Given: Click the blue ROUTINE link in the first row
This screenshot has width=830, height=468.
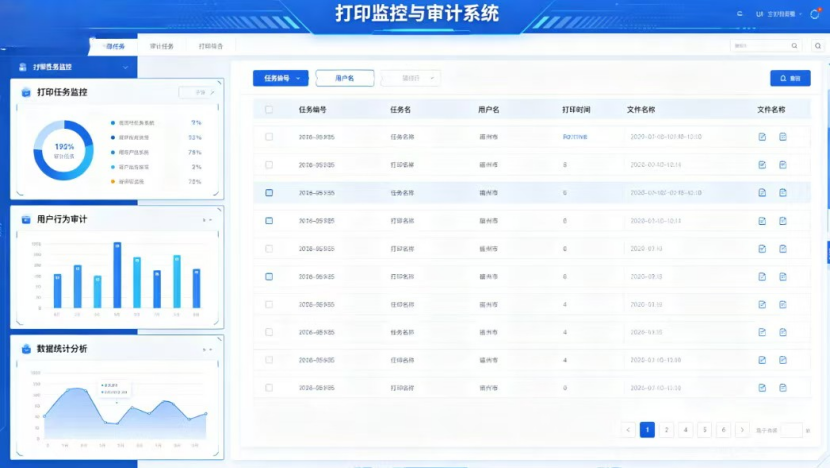Looking at the screenshot, I should click(575, 137).
